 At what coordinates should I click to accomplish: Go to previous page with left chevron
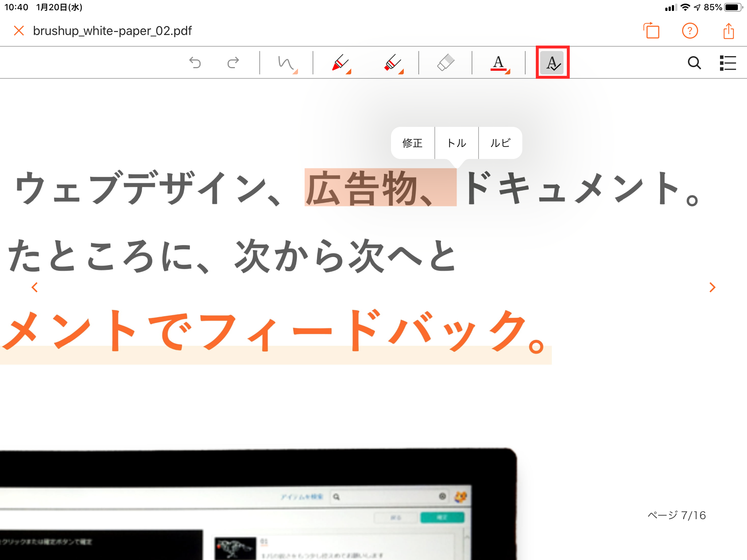click(x=35, y=287)
